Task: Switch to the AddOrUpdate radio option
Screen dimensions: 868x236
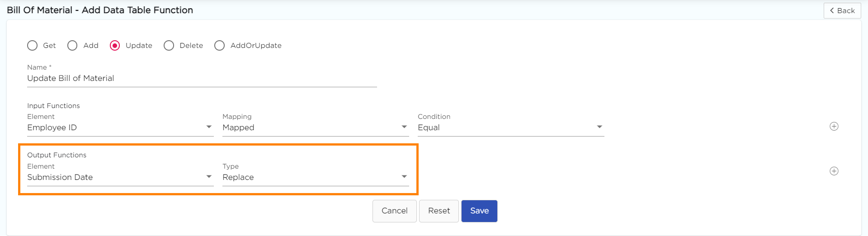Action: point(220,46)
